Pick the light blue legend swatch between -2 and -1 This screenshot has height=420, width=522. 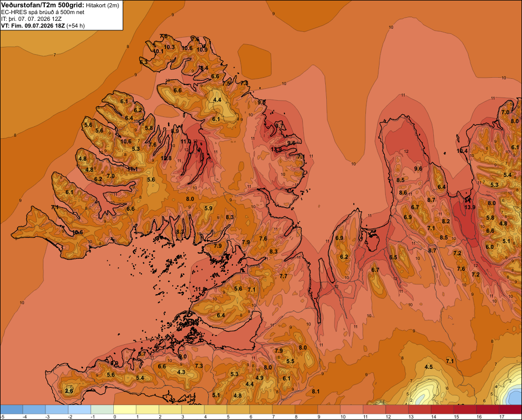tap(79, 410)
